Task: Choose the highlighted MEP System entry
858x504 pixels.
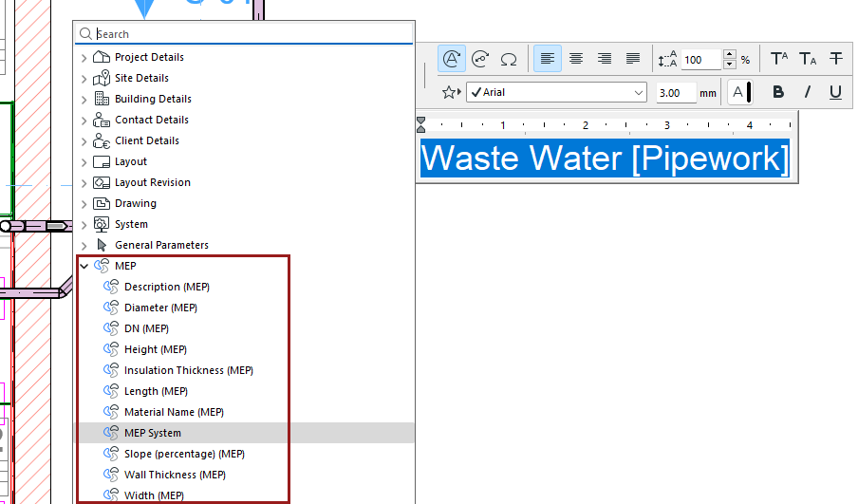Action: pyautogui.click(x=244, y=433)
